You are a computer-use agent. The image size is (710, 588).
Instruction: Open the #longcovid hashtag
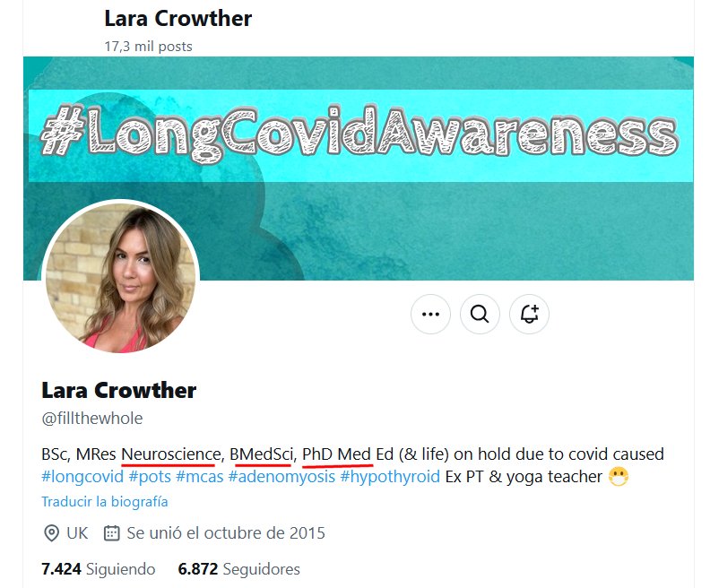tap(82, 477)
